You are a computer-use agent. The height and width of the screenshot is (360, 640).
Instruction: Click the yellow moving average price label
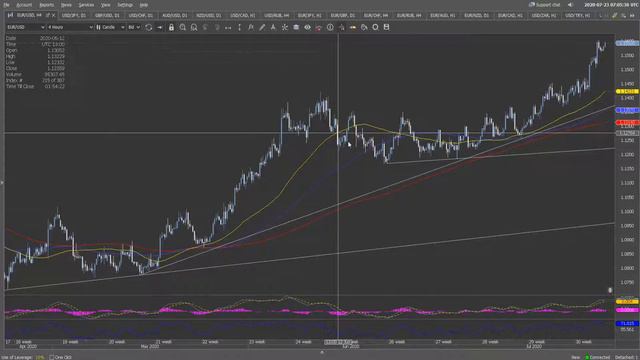point(627,91)
